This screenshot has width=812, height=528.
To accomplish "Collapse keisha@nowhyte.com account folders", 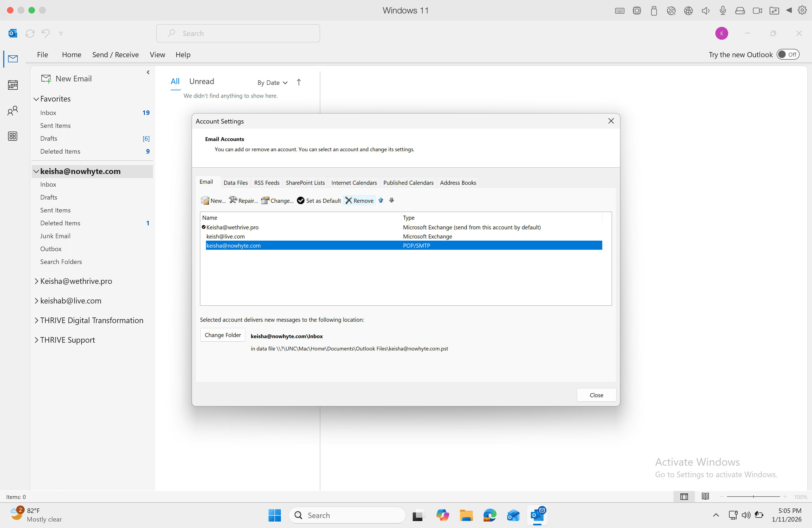I will point(36,171).
